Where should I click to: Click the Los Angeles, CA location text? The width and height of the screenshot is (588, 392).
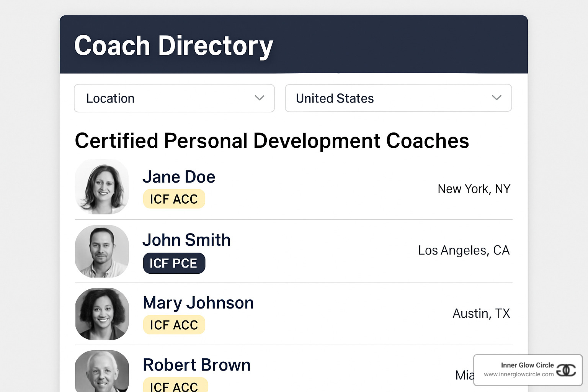(464, 250)
